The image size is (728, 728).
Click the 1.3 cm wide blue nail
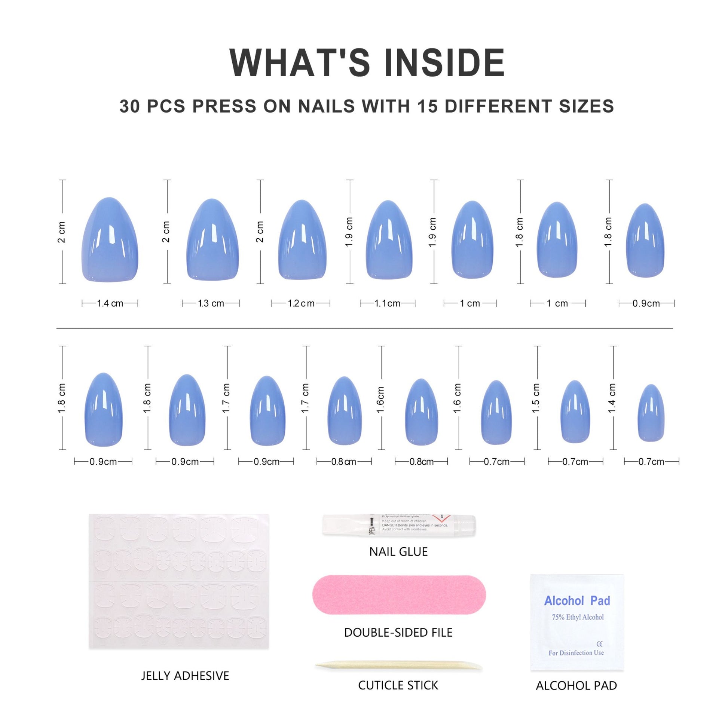pyautogui.click(x=212, y=240)
